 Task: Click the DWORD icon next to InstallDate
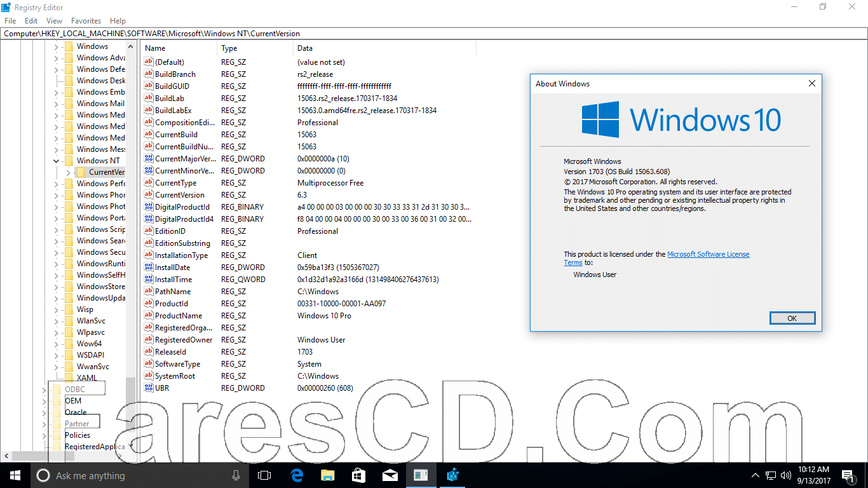coord(149,268)
